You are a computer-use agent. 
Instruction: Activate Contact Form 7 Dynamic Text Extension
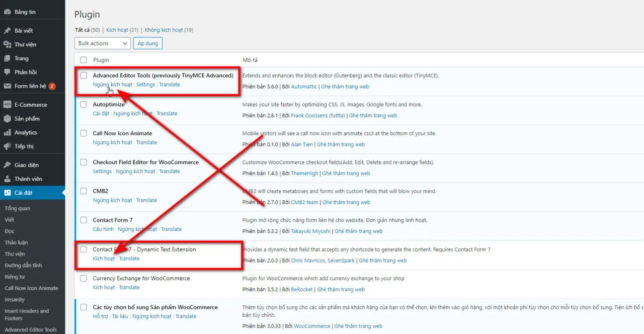click(104, 259)
